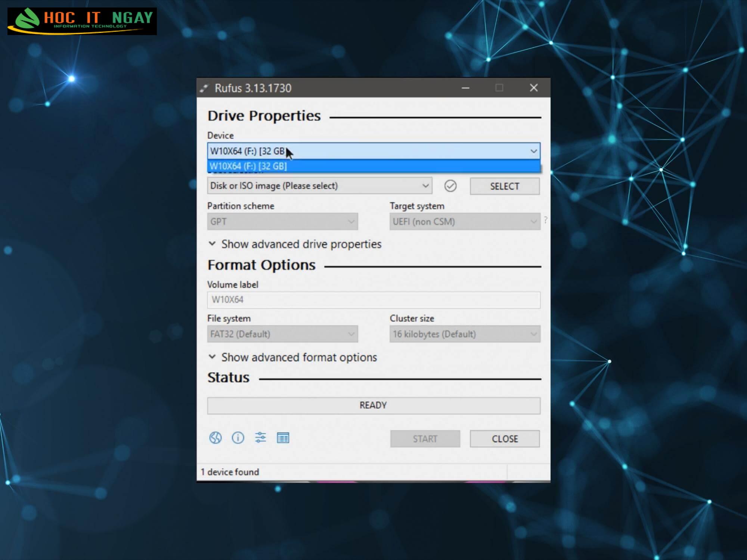Open the Partition scheme GPT dropdown
Screen dimensions: 747x560
coord(282,222)
